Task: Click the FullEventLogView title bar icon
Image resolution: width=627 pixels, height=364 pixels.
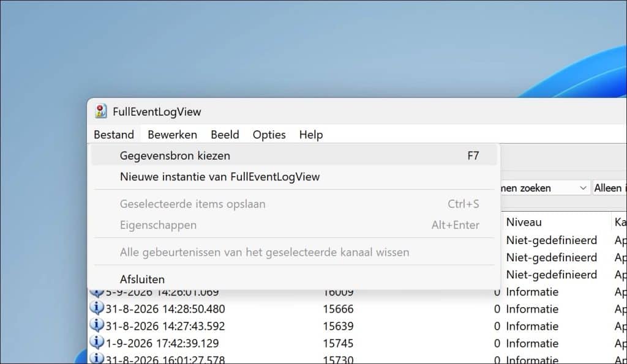Action: pyautogui.click(x=100, y=111)
